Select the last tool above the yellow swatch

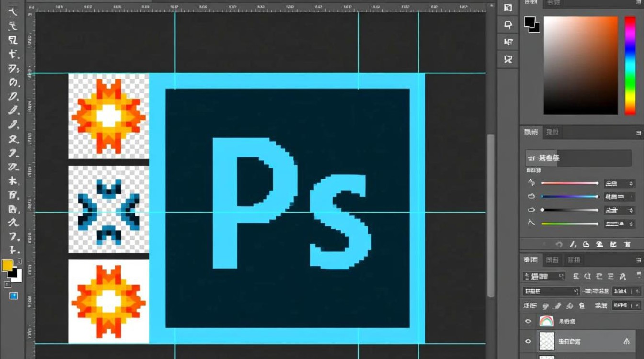click(14, 250)
